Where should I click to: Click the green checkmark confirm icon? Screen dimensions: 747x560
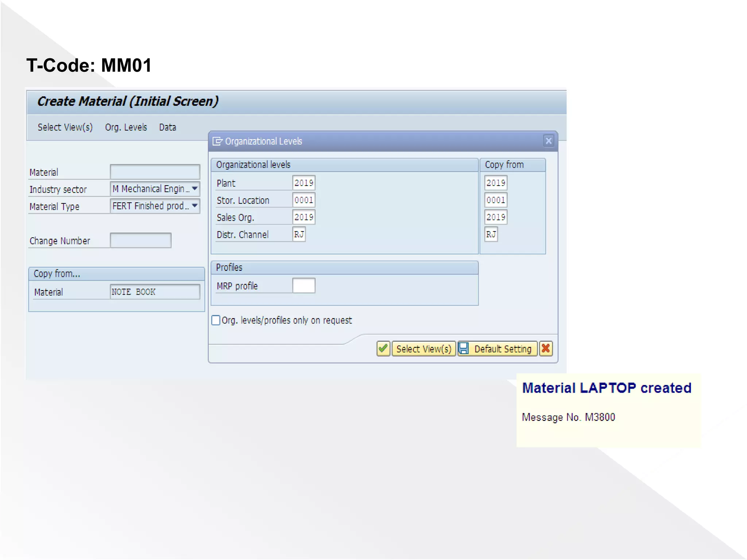383,349
